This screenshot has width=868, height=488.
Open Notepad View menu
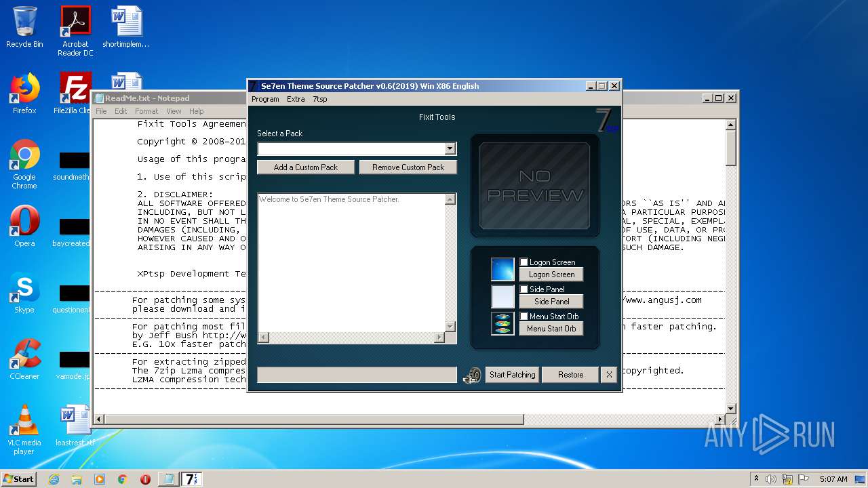(x=174, y=111)
